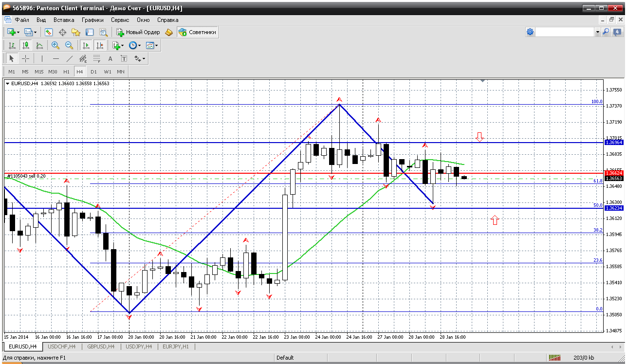Open the application icon left of Файл
This screenshot has width=627, height=364.
point(7,20)
